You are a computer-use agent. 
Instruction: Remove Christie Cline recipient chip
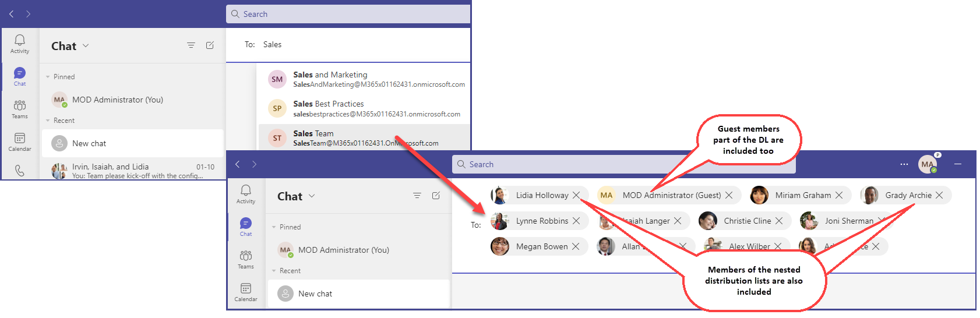click(779, 221)
